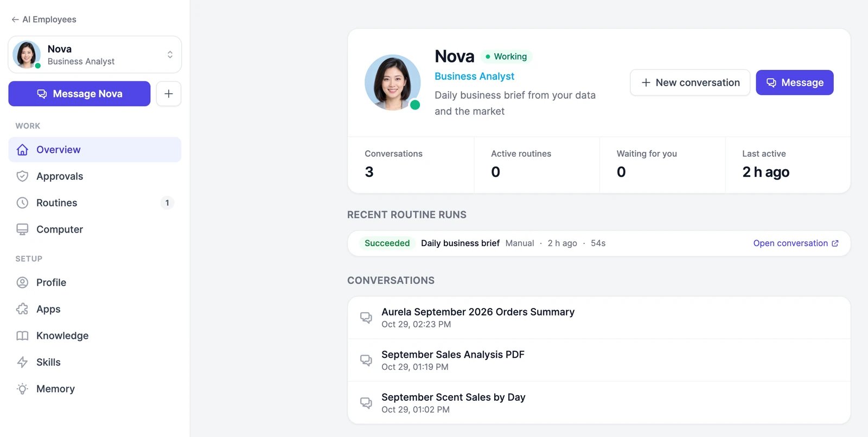Open Aurela September 2026 Orders Summary conversation
The width and height of the screenshot is (868, 437).
tap(599, 318)
